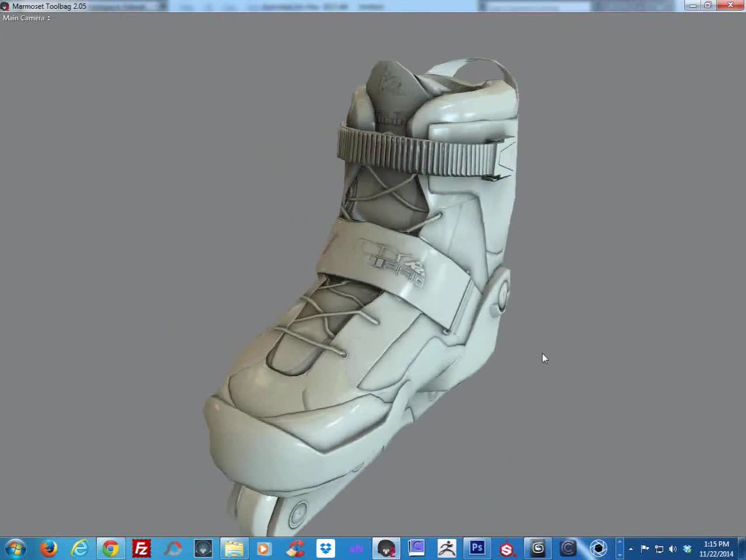The width and height of the screenshot is (746, 560).
Task: Launch ZBrush from the taskbar
Action: pos(447,548)
